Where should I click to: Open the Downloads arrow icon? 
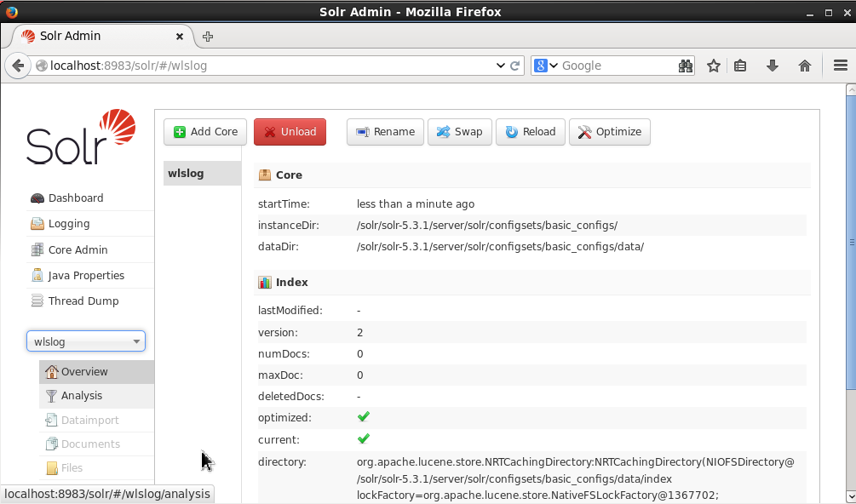point(773,66)
